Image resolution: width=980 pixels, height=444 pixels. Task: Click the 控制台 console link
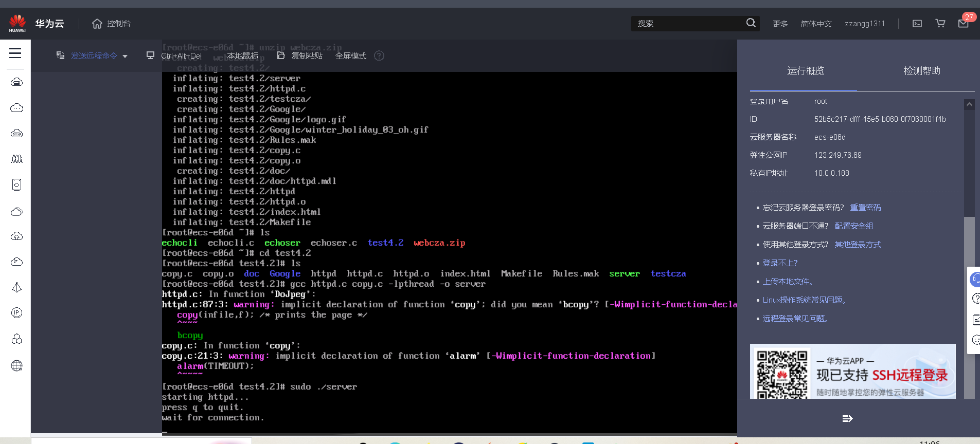(119, 24)
